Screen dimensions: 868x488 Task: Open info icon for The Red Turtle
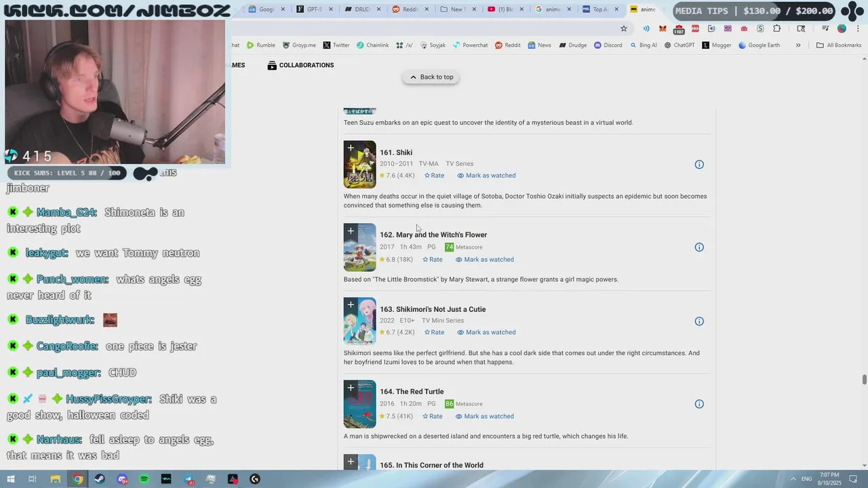(x=699, y=404)
